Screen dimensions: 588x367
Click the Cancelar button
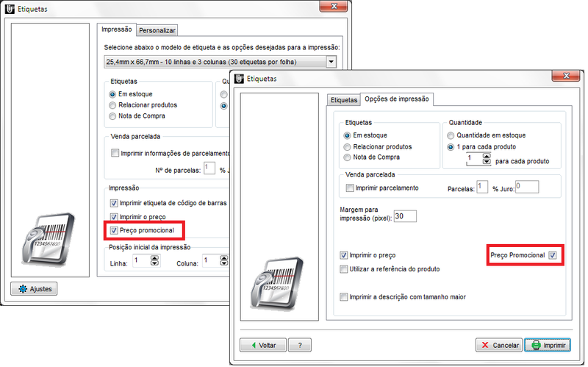pos(498,344)
